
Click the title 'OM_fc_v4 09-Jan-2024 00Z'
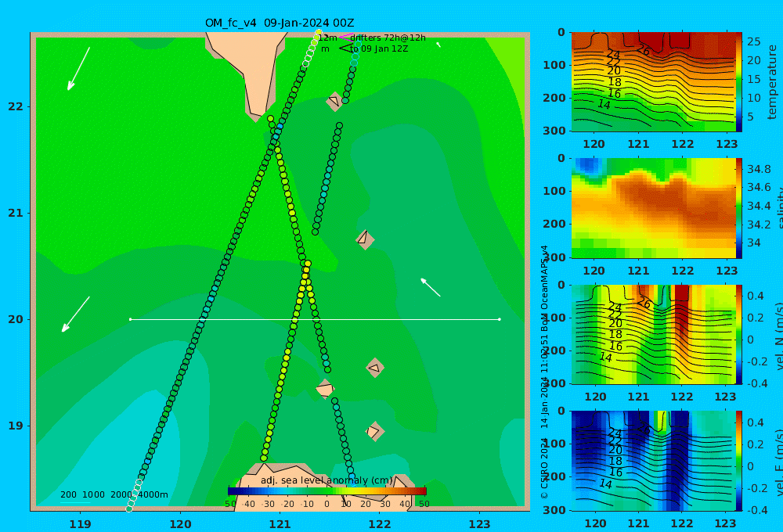280,23
